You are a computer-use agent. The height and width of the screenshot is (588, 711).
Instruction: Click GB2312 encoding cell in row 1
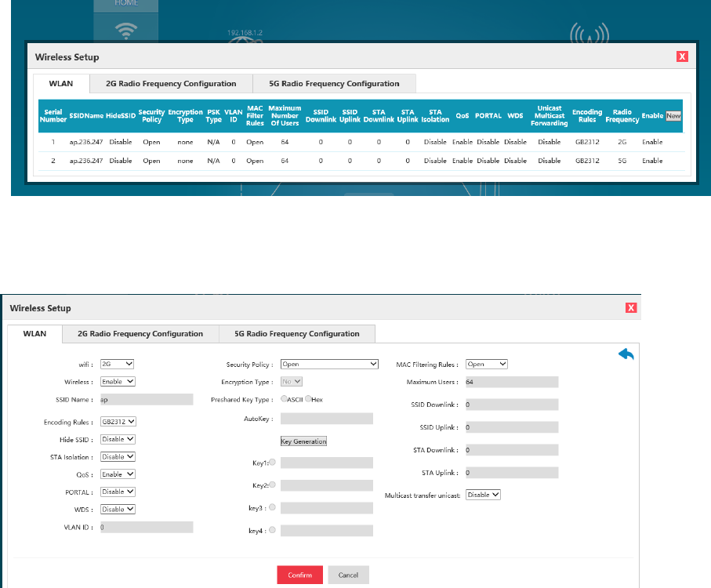tap(587, 142)
